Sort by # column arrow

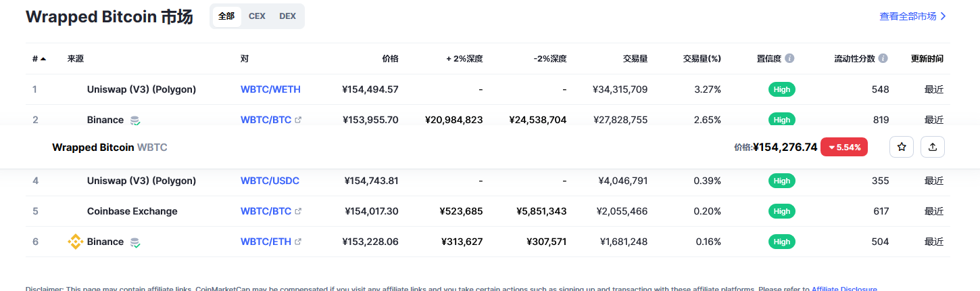click(x=43, y=59)
